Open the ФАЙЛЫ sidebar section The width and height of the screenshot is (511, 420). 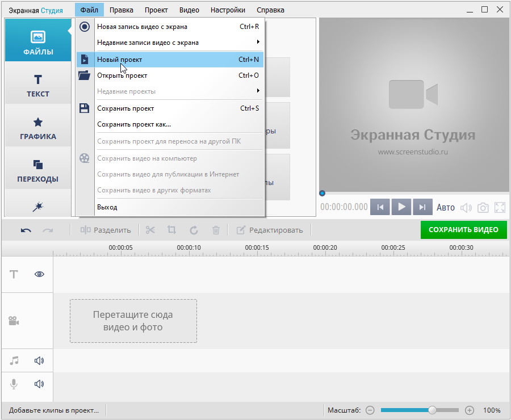[x=38, y=40]
